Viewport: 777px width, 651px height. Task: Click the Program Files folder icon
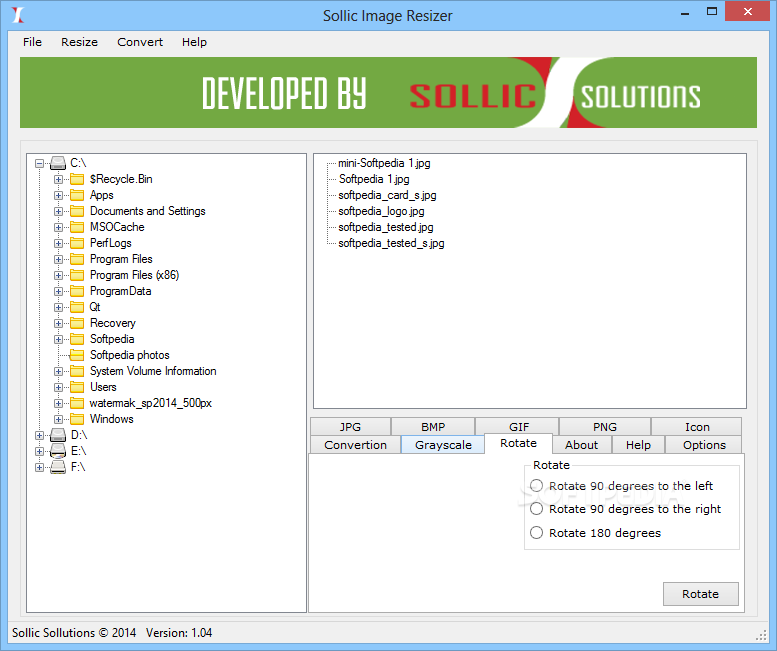77,259
